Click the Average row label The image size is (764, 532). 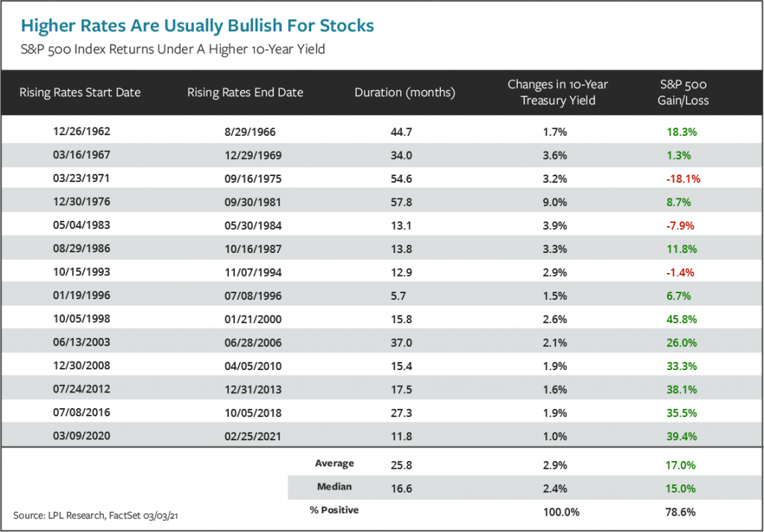334,463
